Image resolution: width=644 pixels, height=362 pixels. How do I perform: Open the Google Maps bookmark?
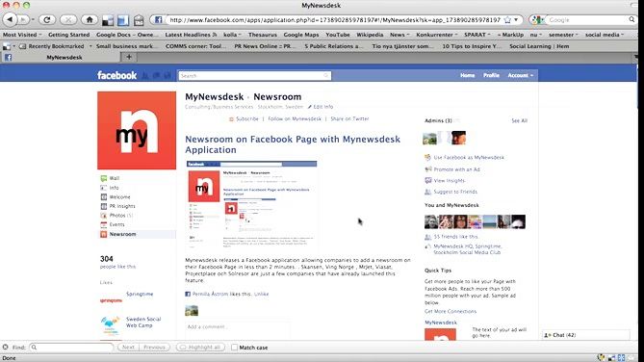pyautogui.click(x=301, y=35)
